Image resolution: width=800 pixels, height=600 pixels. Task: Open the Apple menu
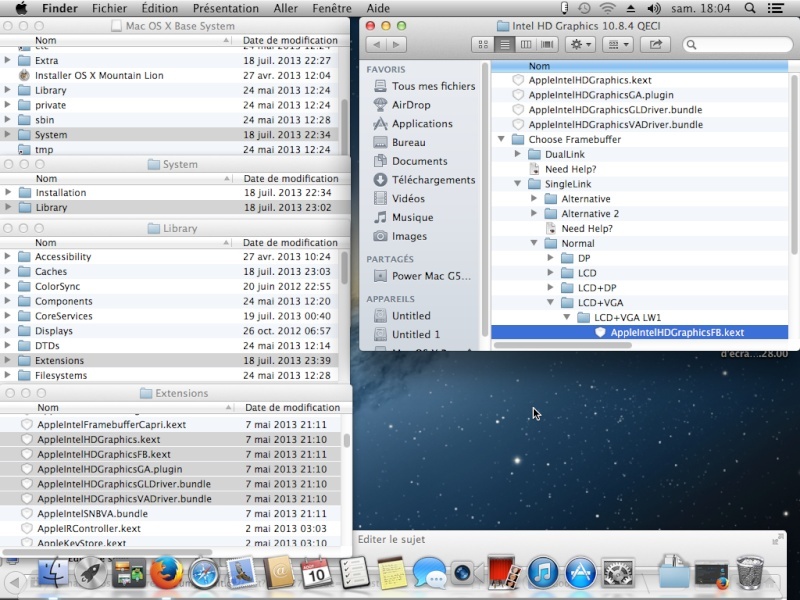(x=21, y=8)
